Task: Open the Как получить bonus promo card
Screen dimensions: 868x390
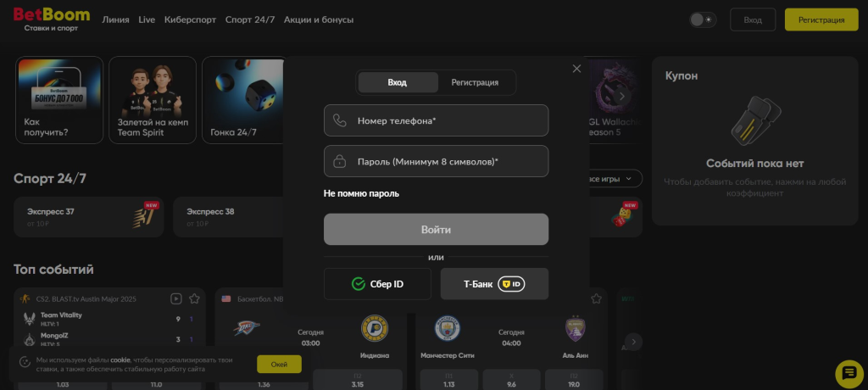Action: coord(59,100)
